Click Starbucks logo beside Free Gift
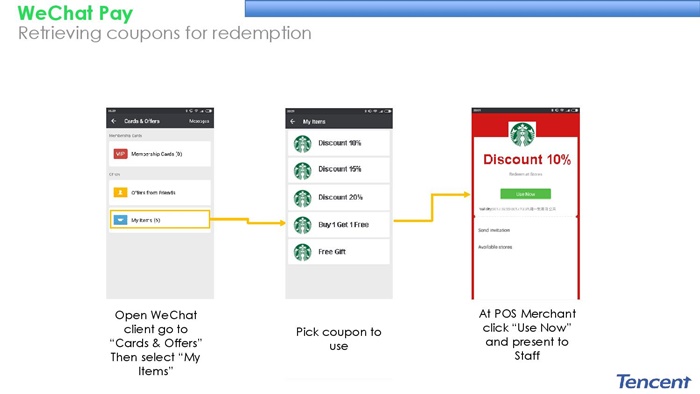 click(302, 252)
